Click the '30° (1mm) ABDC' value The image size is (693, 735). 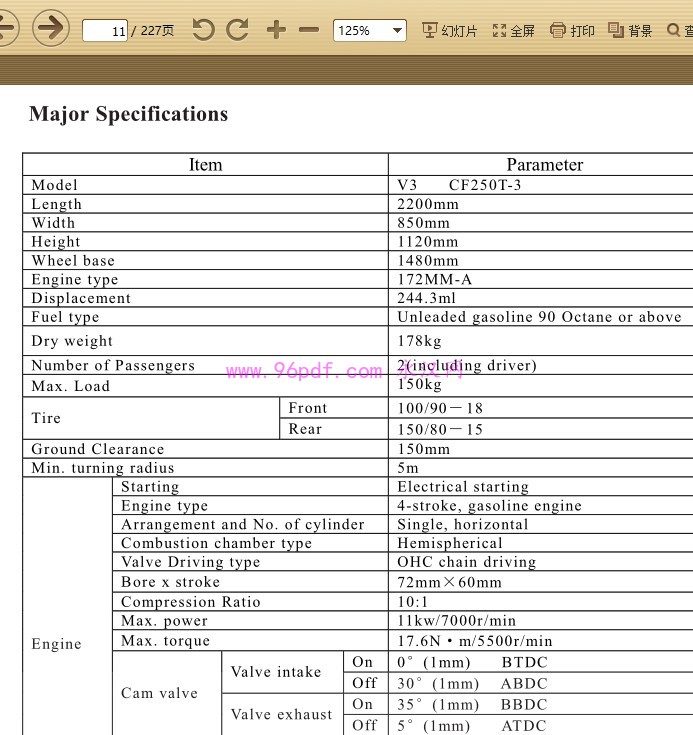click(x=472, y=683)
